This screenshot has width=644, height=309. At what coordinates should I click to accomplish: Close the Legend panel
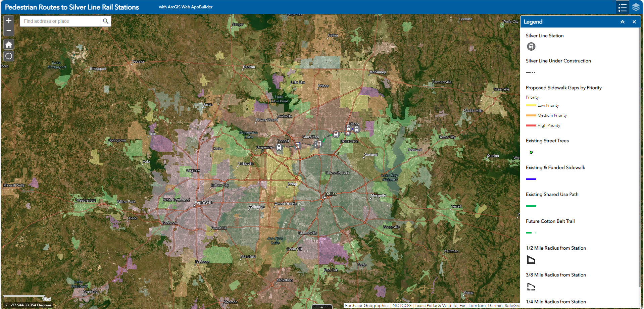pos(634,22)
